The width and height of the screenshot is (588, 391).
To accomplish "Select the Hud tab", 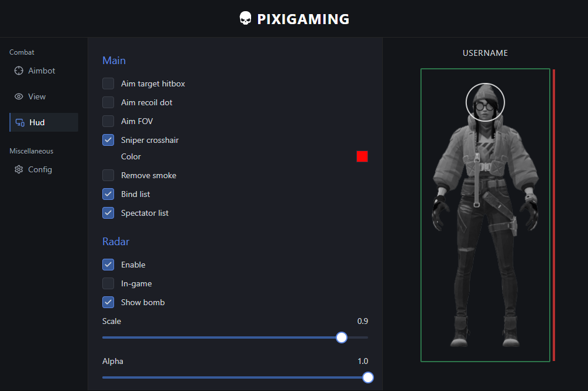I will pos(44,122).
